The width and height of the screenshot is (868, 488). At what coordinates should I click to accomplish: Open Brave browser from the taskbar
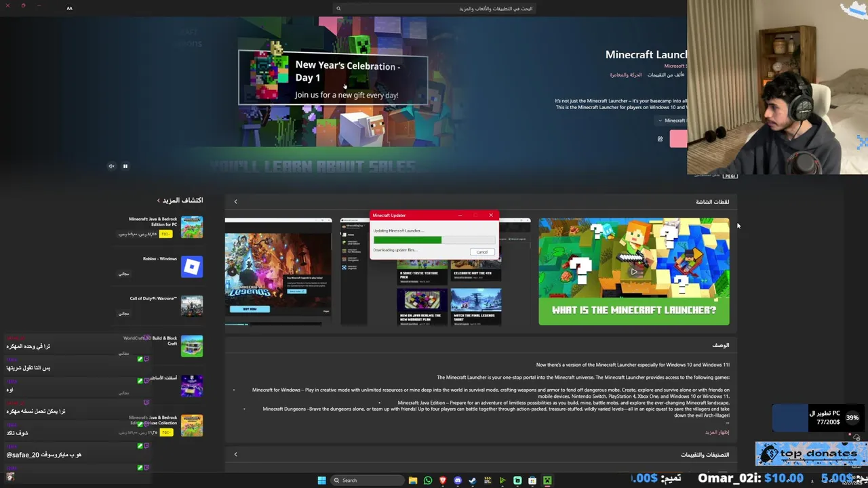[443, 481]
